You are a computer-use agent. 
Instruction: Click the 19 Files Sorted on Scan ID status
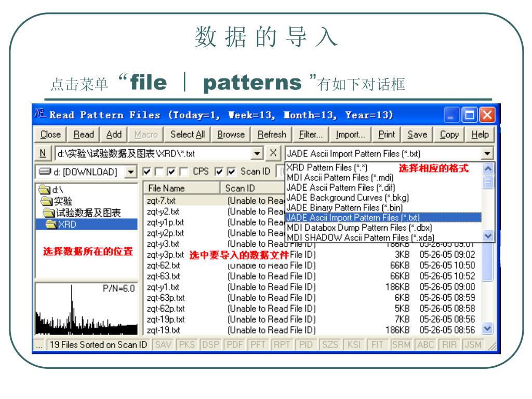coord(98,345)
